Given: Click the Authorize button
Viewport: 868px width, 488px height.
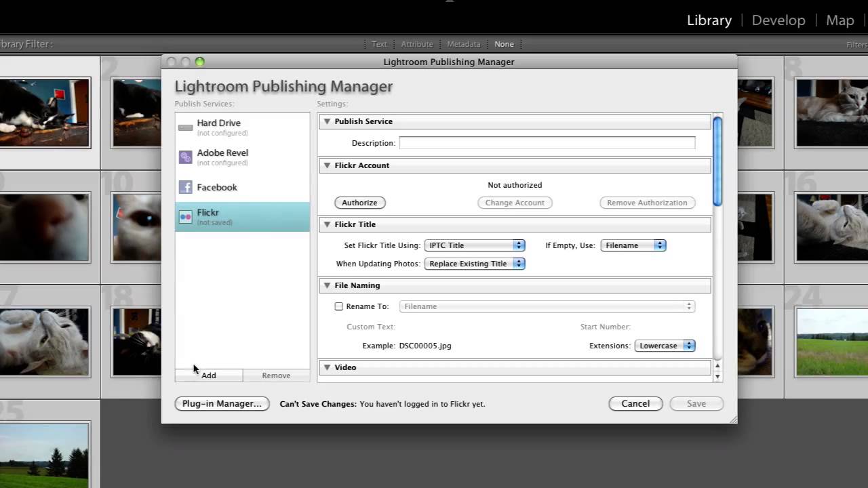Looking at the screenshot, I should tap(359, 203).
